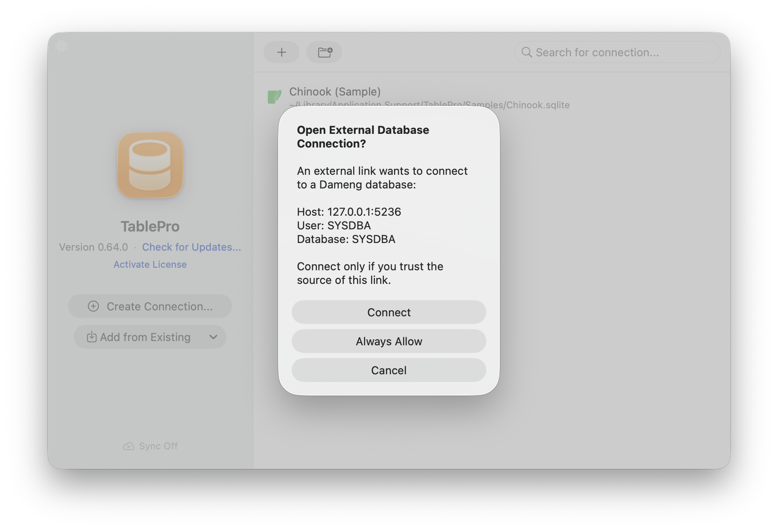The height and width of the screenshot is (532, 778).
Task: Open the Activate License link
Action: (150, 264)
